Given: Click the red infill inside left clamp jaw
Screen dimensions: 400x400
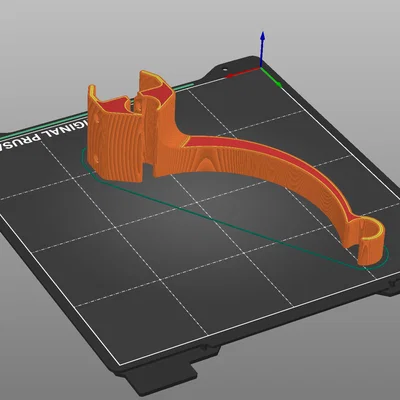Looking at the screenshot, I should (x=111, y=107).
